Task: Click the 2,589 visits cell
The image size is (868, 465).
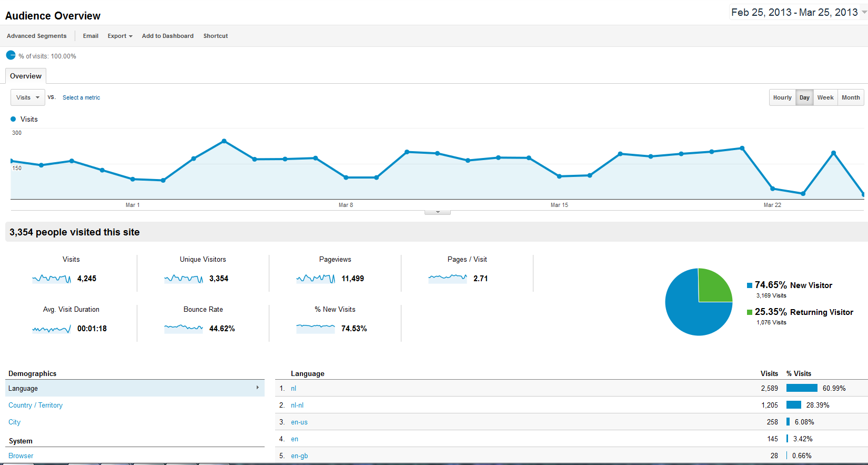Action: (769, 388)
